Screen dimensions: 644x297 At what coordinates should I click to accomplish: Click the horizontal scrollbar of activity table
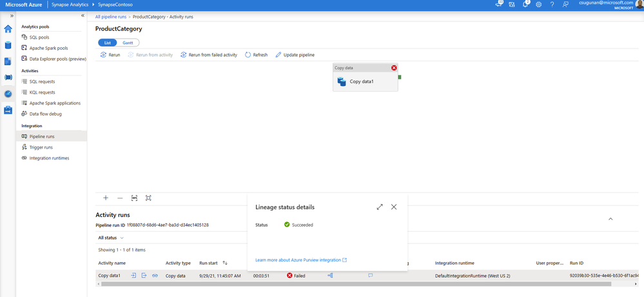[356, 284]
